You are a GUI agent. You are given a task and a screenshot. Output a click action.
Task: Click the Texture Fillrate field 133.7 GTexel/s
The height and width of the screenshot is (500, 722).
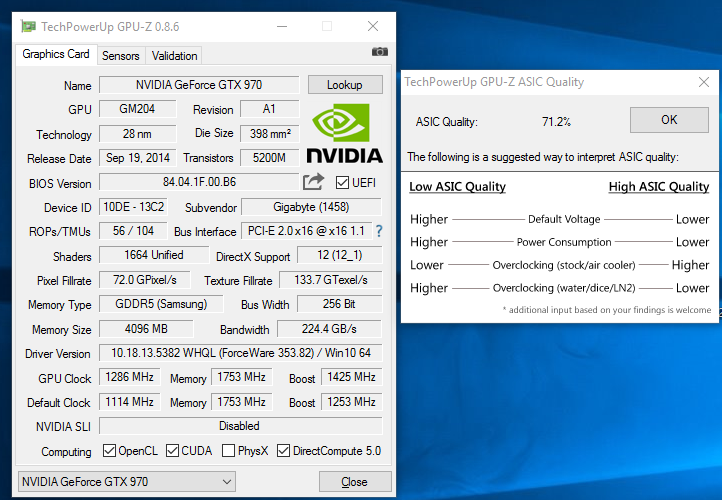(331, 280)
